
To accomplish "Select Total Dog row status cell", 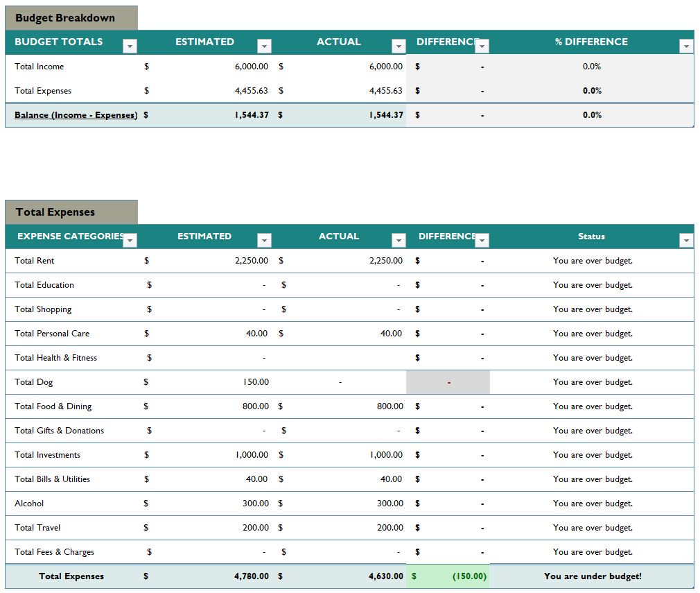I will [593, 382].
